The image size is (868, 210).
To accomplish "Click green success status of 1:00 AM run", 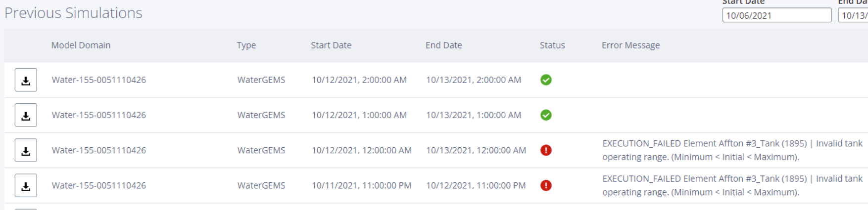I will (x=546, y=115).
